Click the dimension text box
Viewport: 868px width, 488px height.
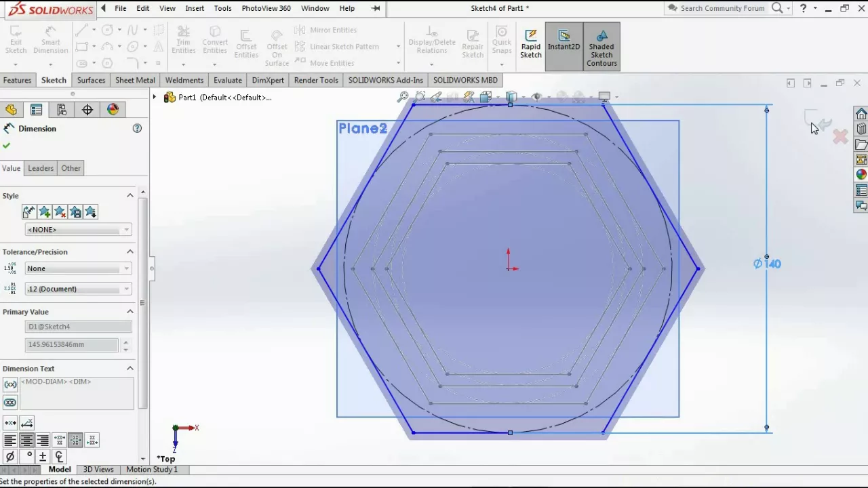click(x=77, y=393)
